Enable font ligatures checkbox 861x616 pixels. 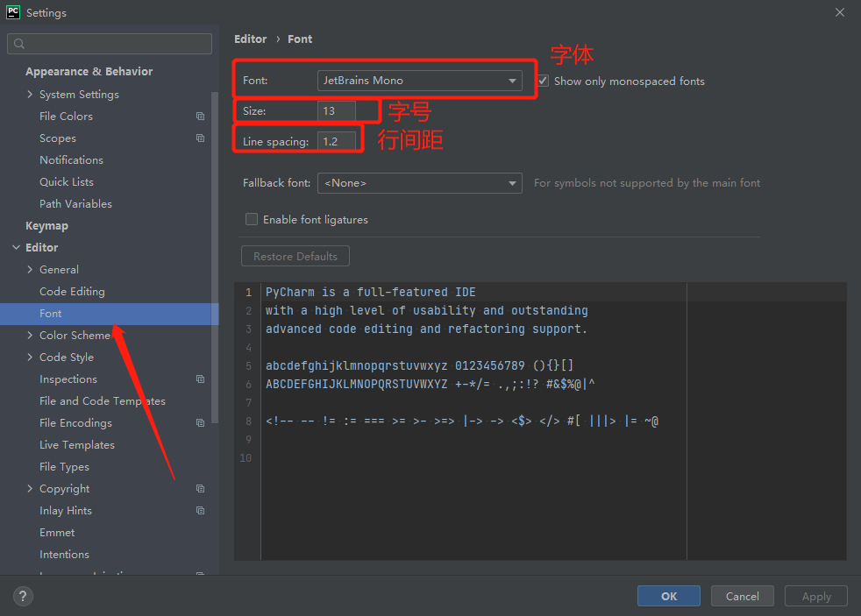pyautogui.click(x=252, y=219)
